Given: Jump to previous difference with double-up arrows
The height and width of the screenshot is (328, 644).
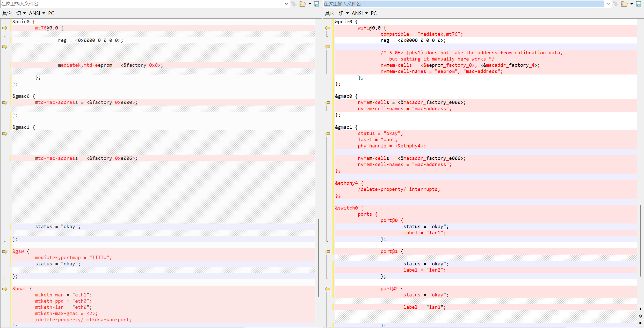Looking at the screenshot, I should point(640,309).
